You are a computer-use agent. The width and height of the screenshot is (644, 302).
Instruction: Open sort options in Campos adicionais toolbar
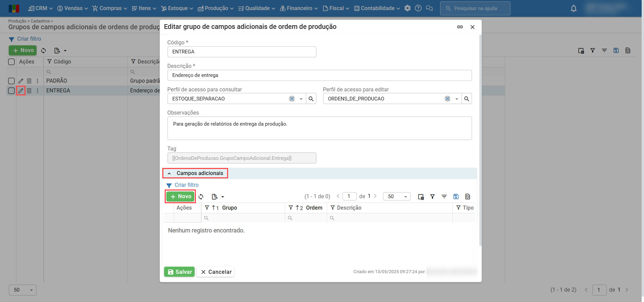click(x=444, y=197)
